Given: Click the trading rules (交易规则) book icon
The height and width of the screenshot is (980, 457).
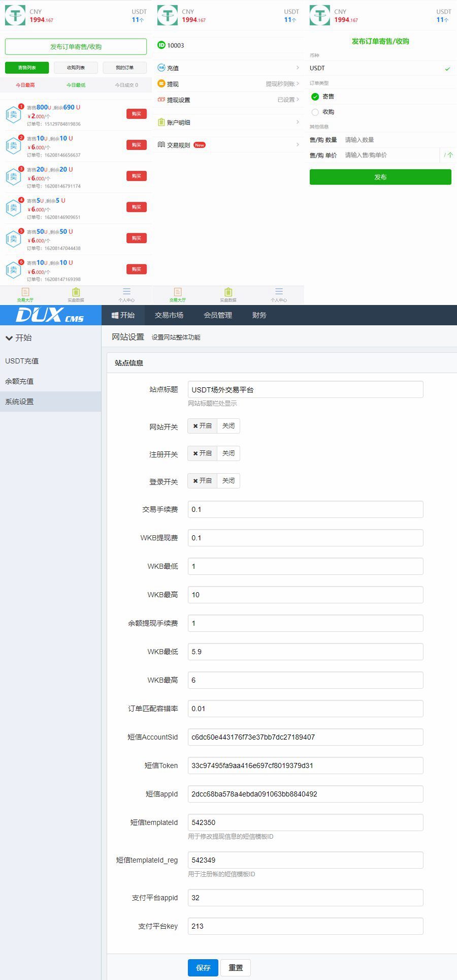Looking at the screenshot, I should (161, 145).
